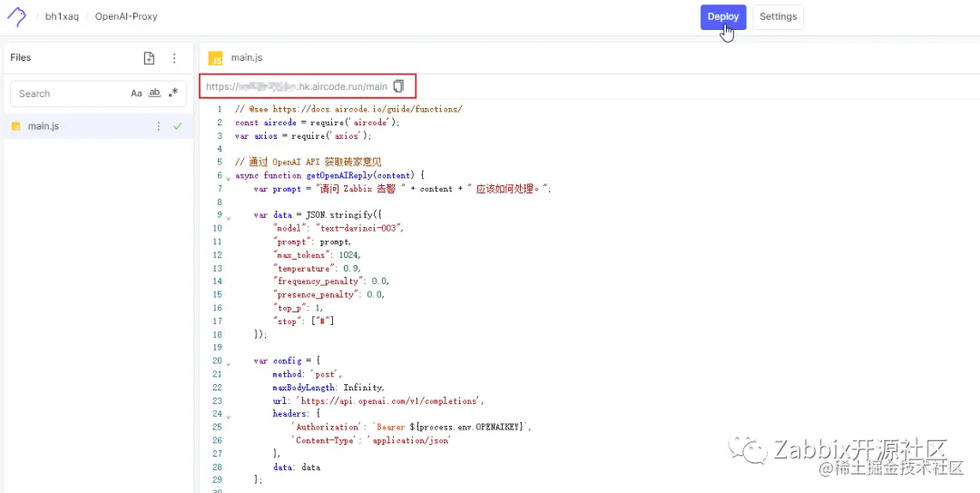
Task: Open the OpenAI-Proxy breadcrumb
Action: tap(126, 17)
